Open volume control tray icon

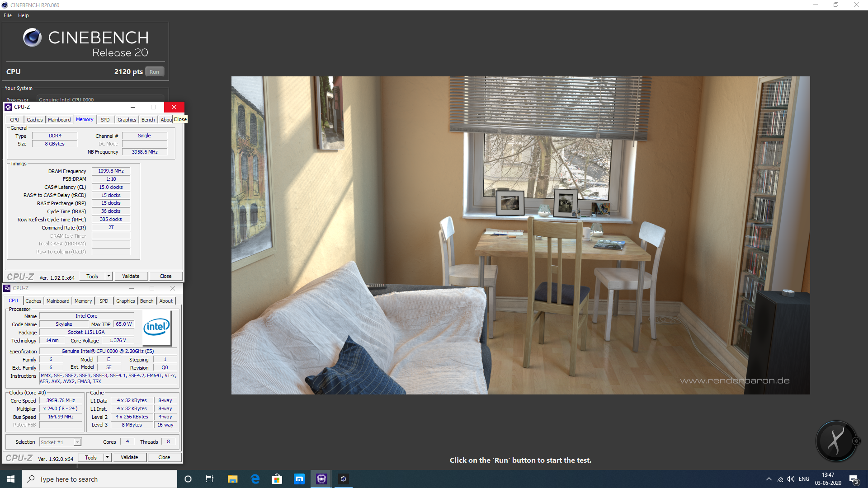(x=791, y=479)
